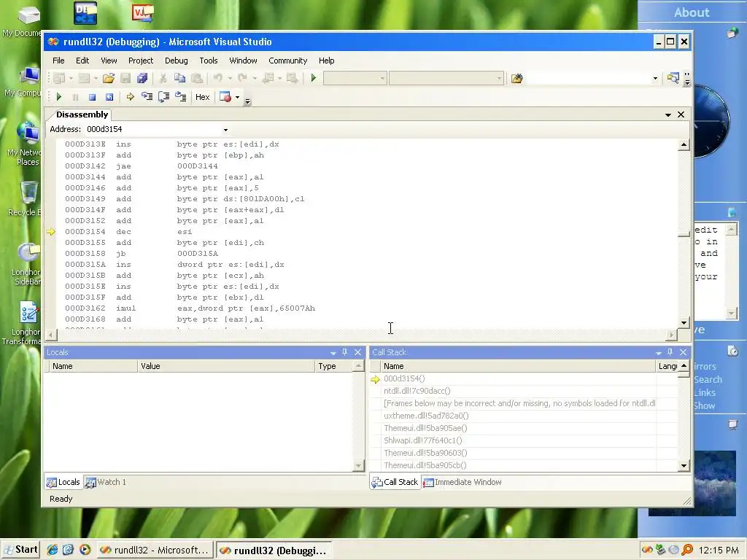The width and height of the screenshot is (747, 560).
Task: Select the 000d3154() call stack frame
Action: click(x=519, y=378)
